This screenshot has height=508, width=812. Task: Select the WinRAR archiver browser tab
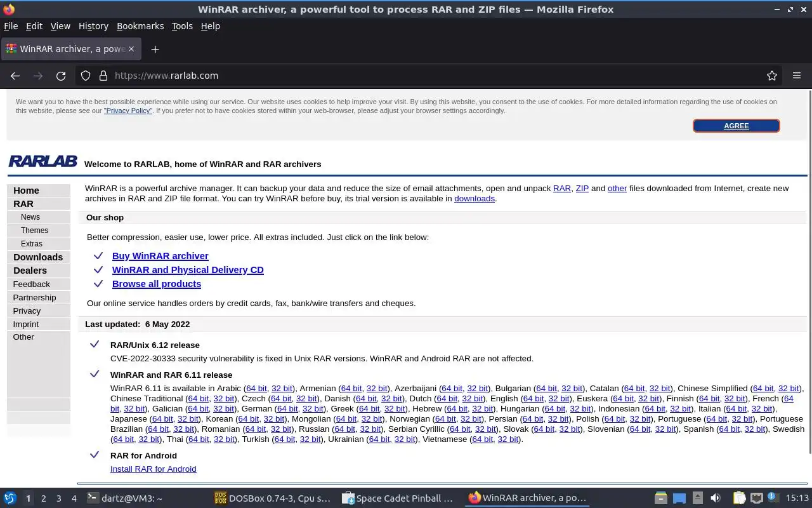click(71, 49)
